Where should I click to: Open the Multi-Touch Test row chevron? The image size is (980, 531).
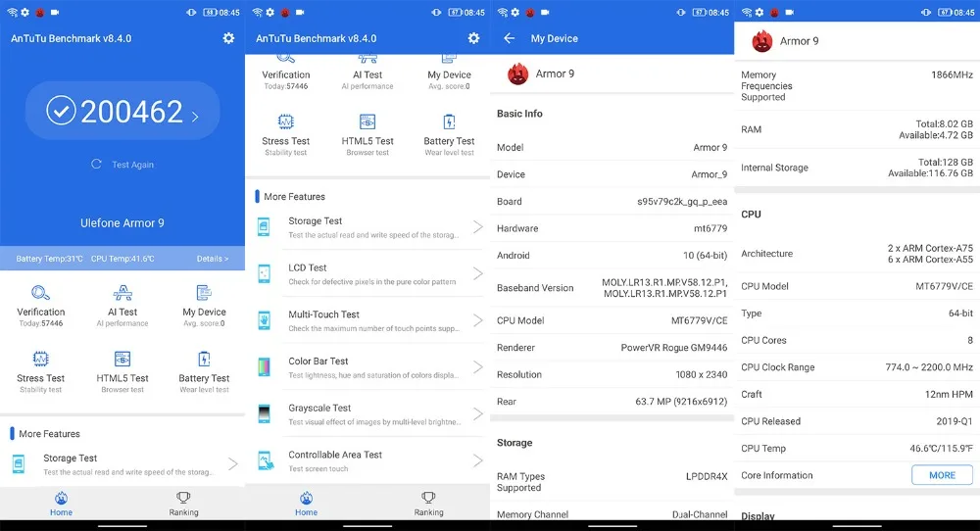pyautogui.click(x=477, y=320)
